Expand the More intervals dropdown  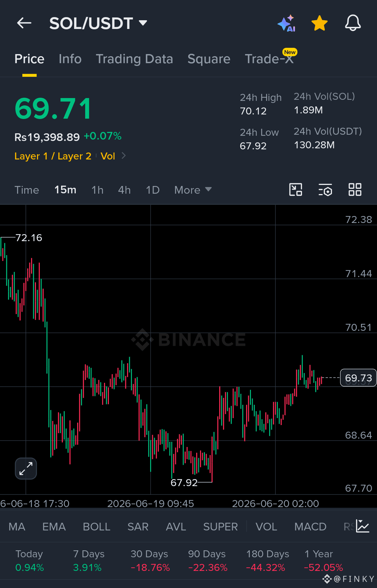[193, 190]
